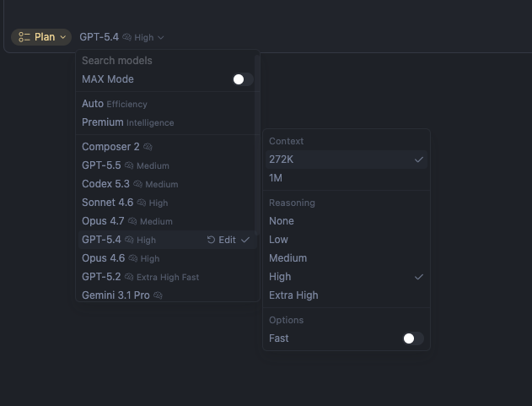Set reasoning to Extra High

coord(347,295)
